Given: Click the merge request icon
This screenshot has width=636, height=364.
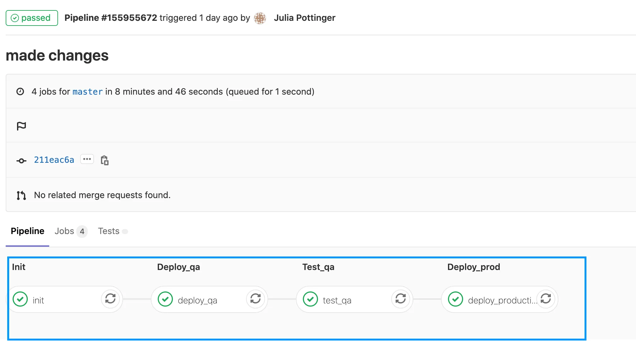Looking at the screenshot, I should 21,196.
